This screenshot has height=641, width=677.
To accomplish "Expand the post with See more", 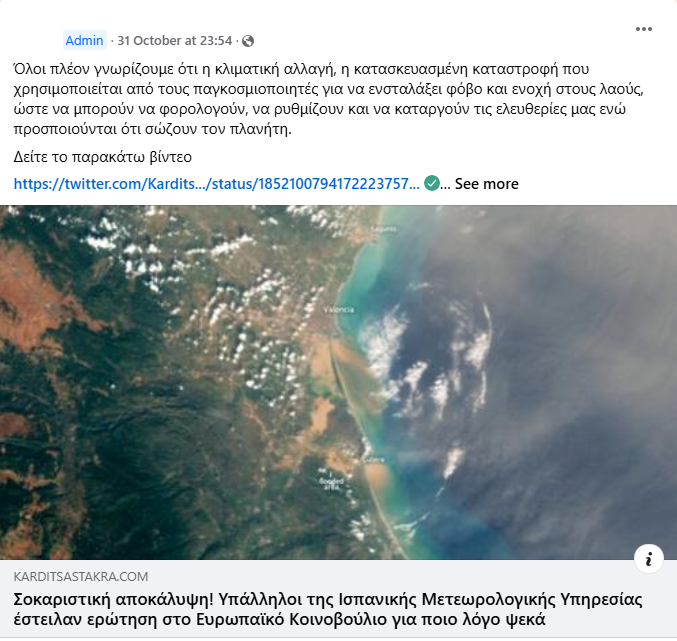I will click(486, 183).
